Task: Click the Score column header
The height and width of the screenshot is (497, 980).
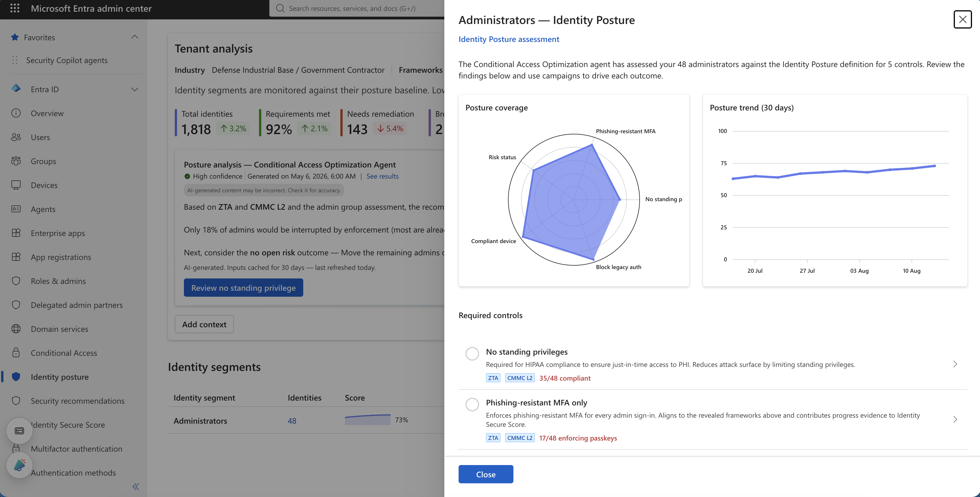Action: pyautogui.click(x=355, y=397)
